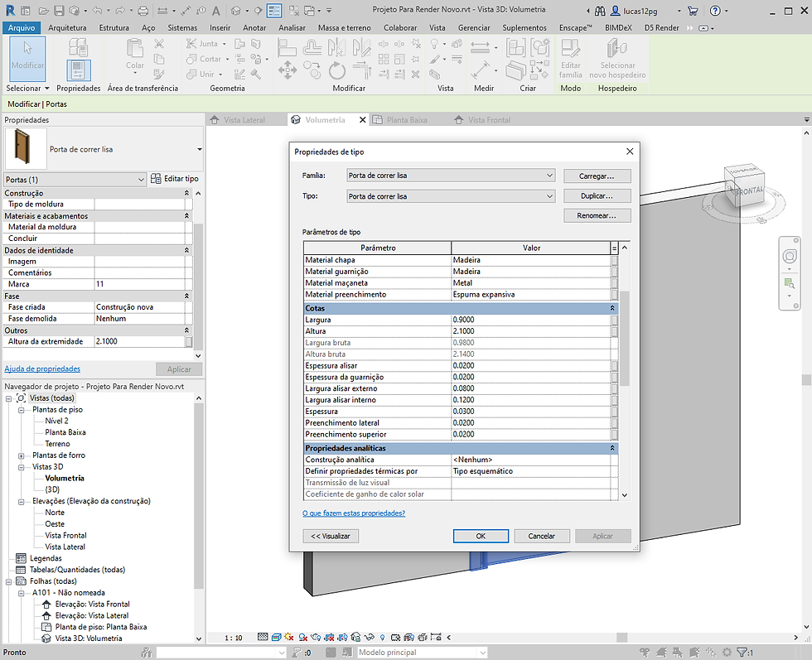812x660 pixels.
Task: Select the Text tool icon in quick access toolbar
Action: point(216,11)
